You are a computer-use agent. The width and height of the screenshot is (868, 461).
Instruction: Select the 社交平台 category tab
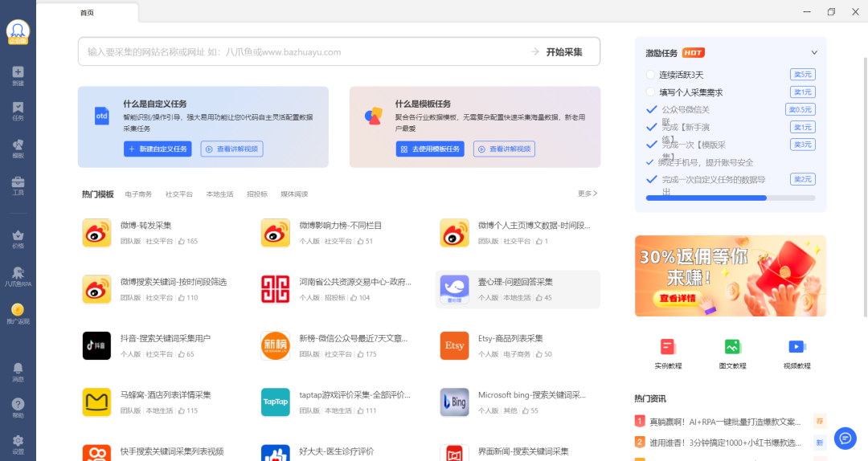[x=178, y=194]
